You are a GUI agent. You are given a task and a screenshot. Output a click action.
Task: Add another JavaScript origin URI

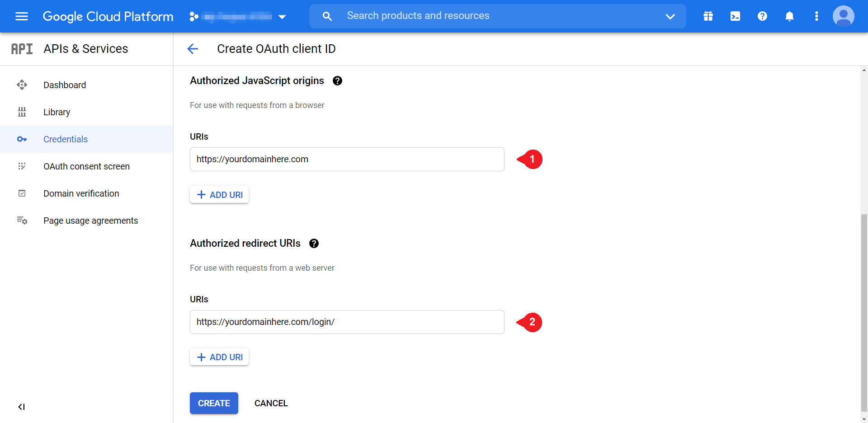pyautogui.click(x=219, y=194)
